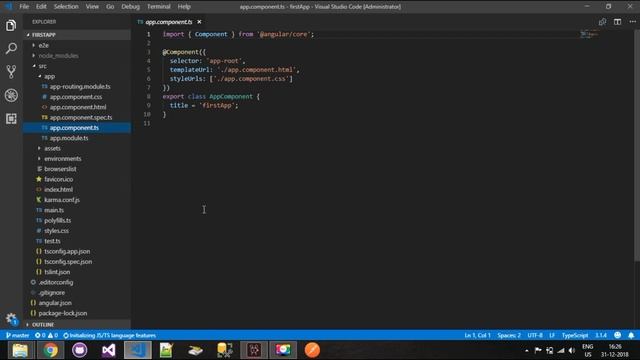640x360 pixels.
Task: Open the Explorer view in activity bar
Action: click(x=11, y=25)
